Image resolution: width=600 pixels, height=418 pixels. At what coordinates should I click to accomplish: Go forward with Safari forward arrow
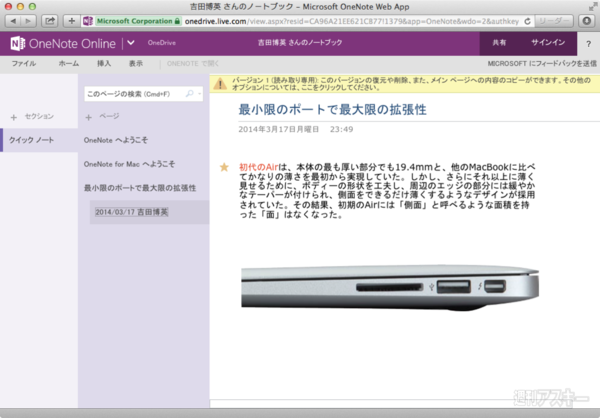[x=29, y=21]
